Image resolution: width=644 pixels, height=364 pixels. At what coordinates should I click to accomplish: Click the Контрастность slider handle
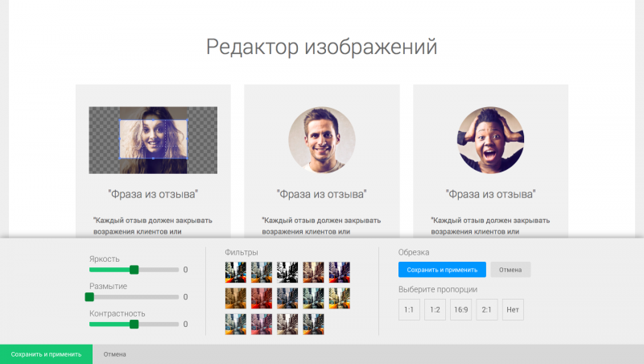click(x=134, y=325)
